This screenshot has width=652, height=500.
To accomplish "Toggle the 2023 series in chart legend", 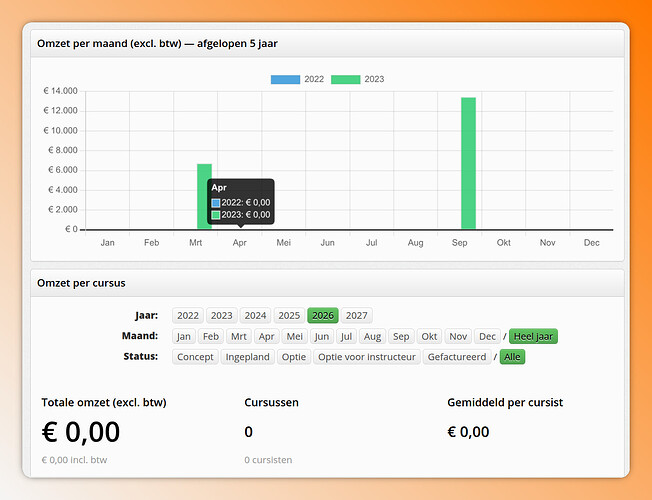I will (357, 79).
